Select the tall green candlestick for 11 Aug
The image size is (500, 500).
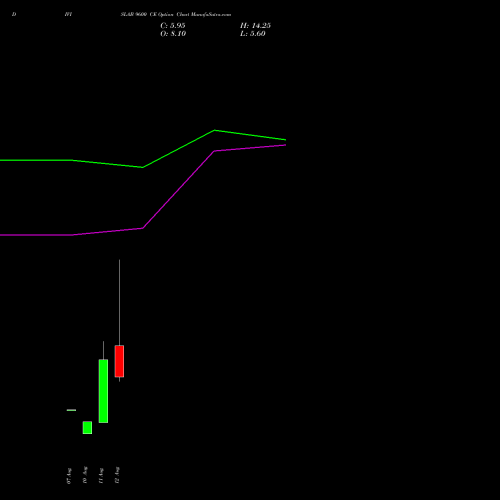coord(103,391)
